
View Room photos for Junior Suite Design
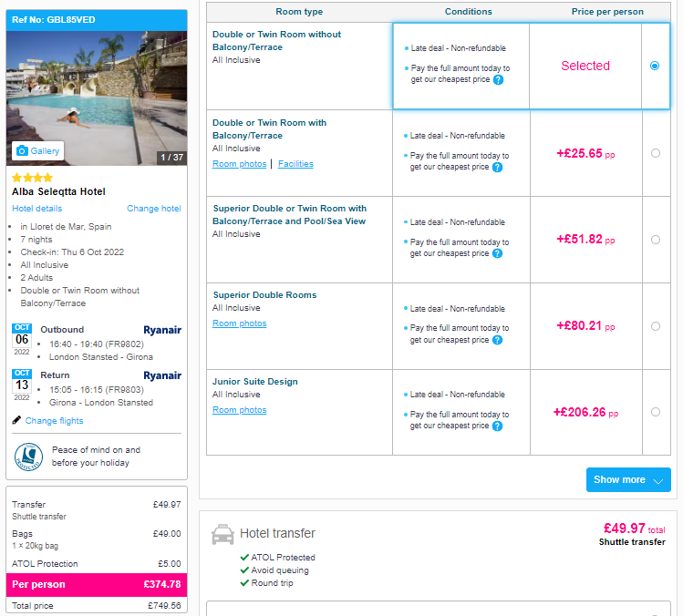click(x=239, y=410)
